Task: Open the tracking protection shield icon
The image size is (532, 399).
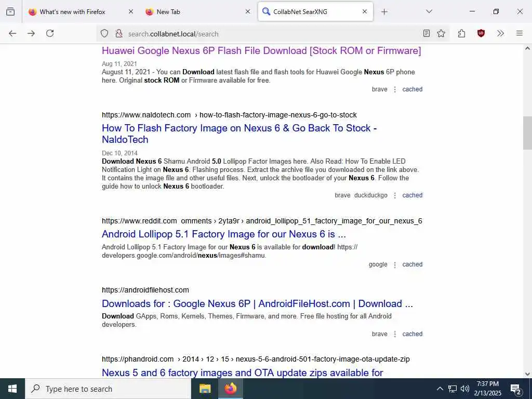Action: 104,33
